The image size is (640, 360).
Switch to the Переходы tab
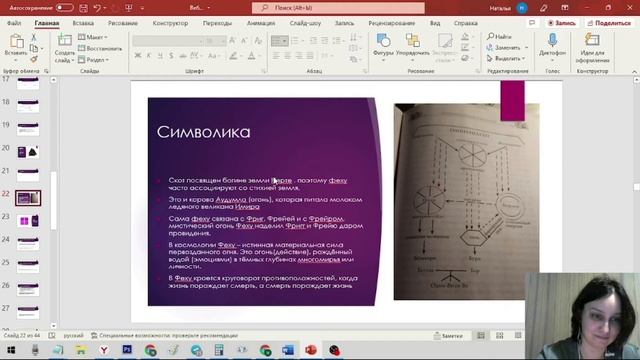pyautogui.click(x=217, y=23)
